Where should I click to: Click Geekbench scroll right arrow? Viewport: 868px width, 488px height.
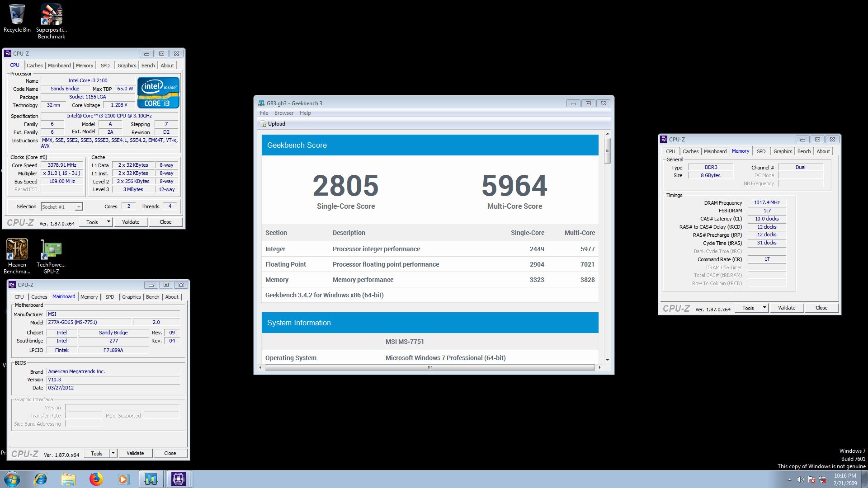coord(600,367)
